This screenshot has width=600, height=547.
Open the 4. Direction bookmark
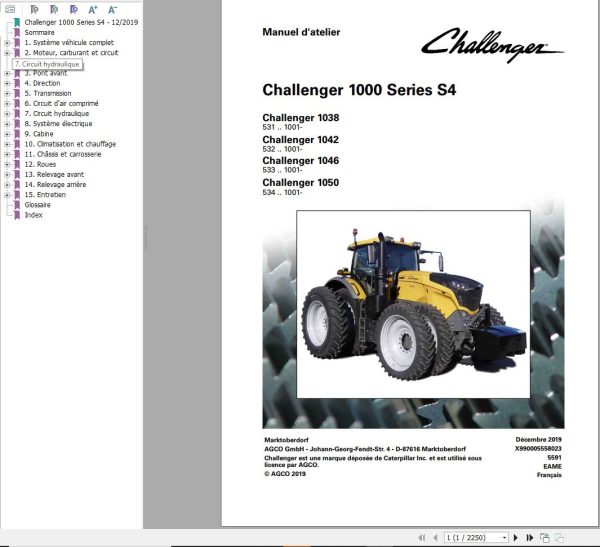[x=42, y=83]
